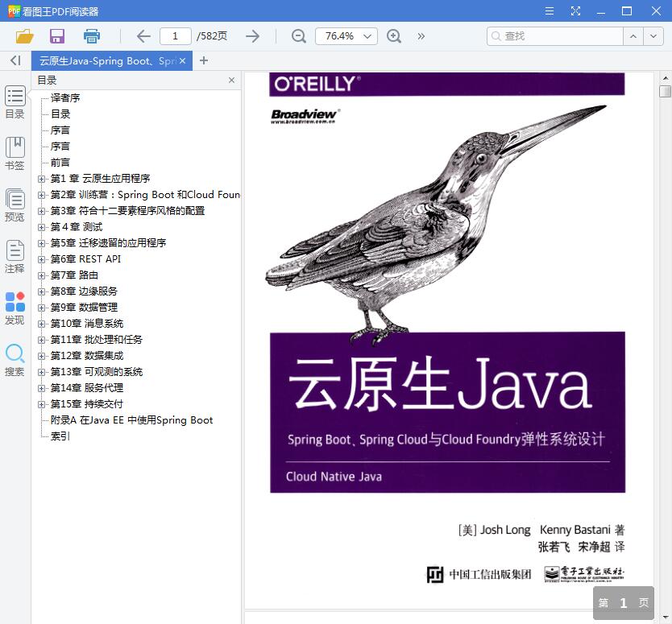Expand 第3章 符合十二要素 chapter node
672x624 pixels.
click(x=42, y=211)
